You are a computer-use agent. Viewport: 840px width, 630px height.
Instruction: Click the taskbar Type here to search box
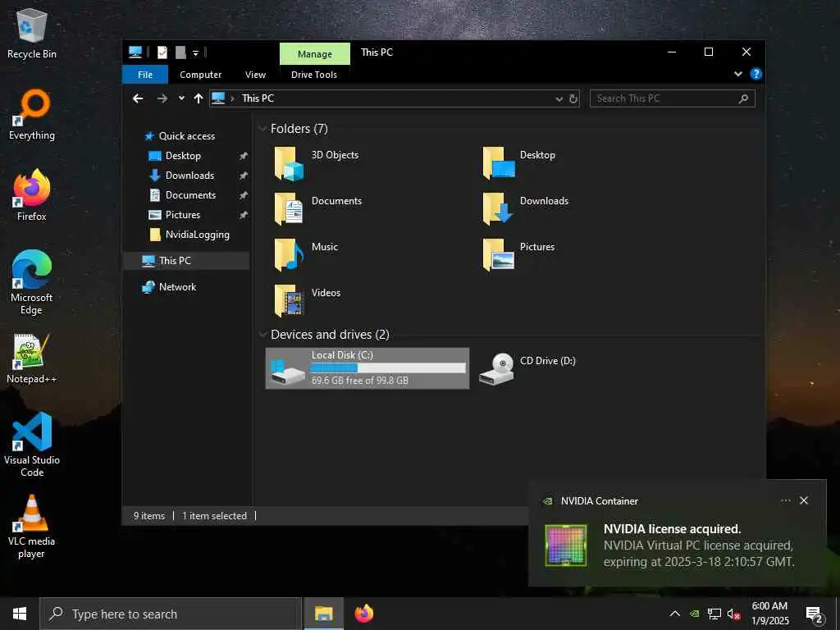171,614
